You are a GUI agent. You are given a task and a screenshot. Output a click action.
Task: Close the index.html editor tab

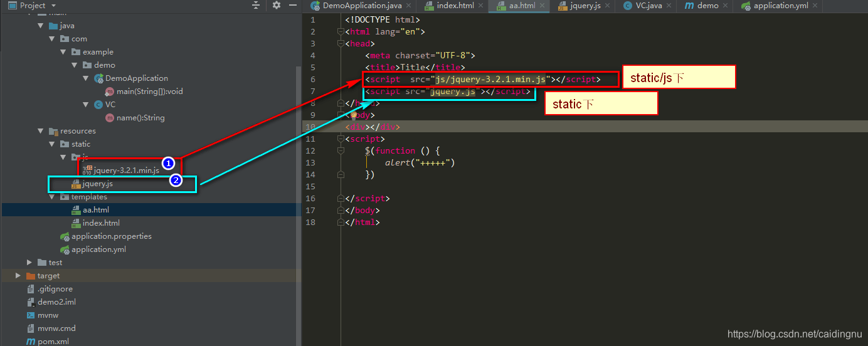pos(481,6)
